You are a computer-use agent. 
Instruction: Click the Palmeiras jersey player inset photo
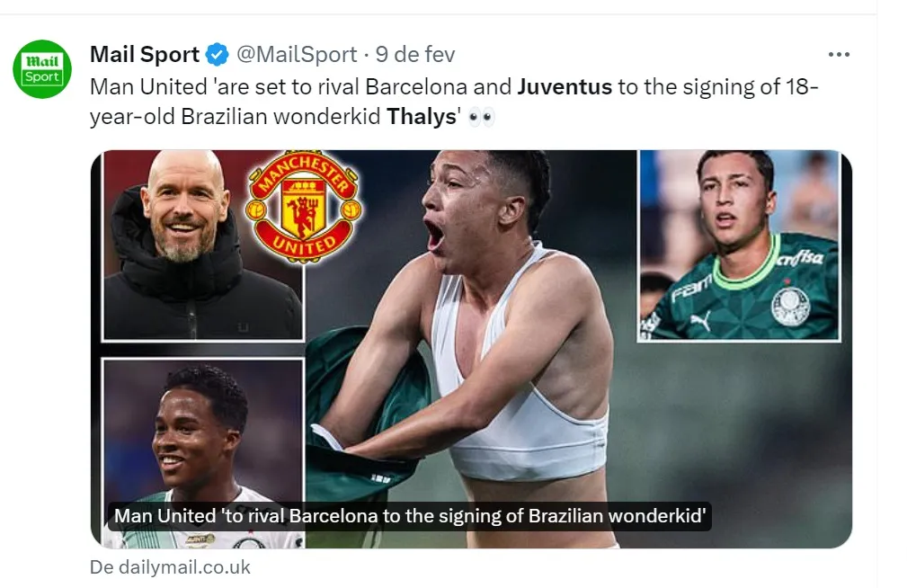[739, 245]
